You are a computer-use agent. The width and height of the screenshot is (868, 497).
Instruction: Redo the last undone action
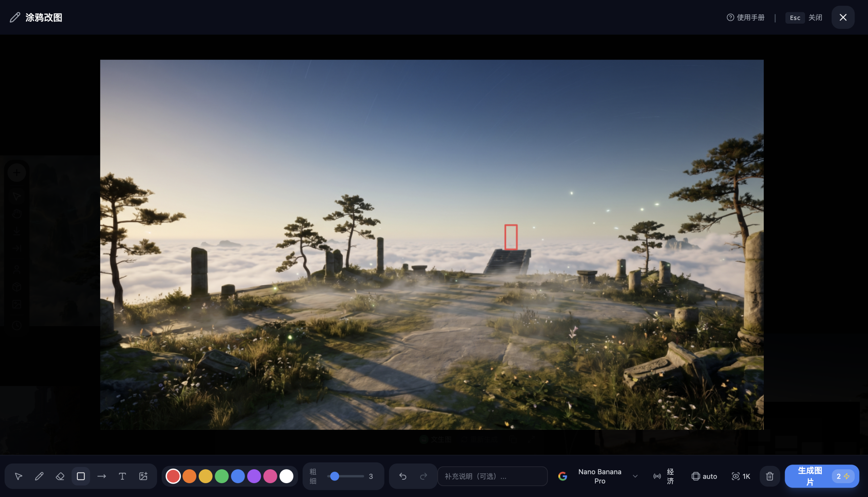pyautogui.click(x=423, y=476)
